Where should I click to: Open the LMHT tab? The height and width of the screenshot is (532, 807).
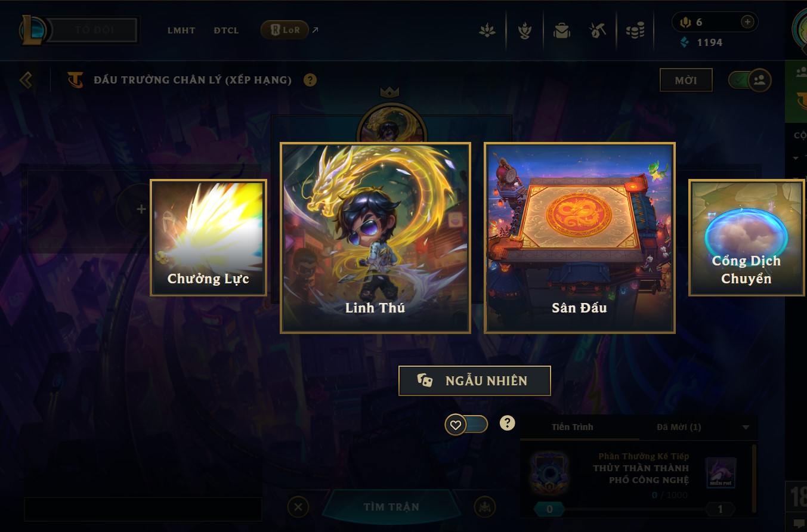point(181,30)
